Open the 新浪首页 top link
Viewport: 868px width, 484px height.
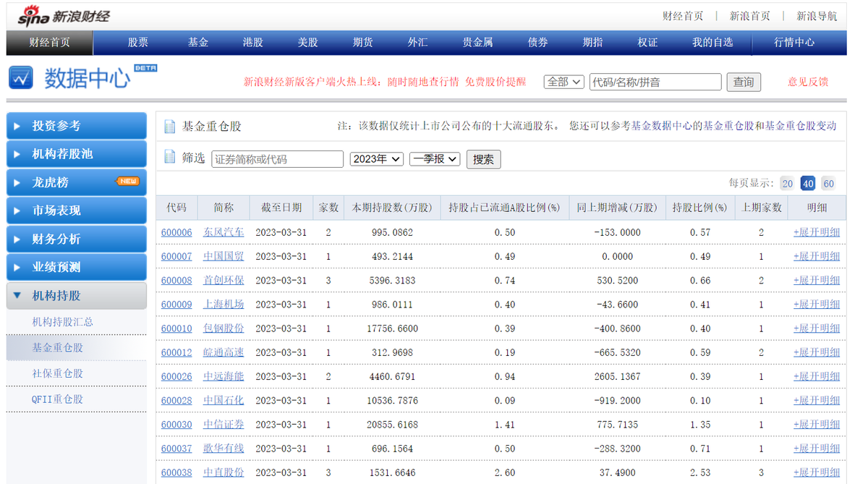pyautogui.click(x=750, y=16)
